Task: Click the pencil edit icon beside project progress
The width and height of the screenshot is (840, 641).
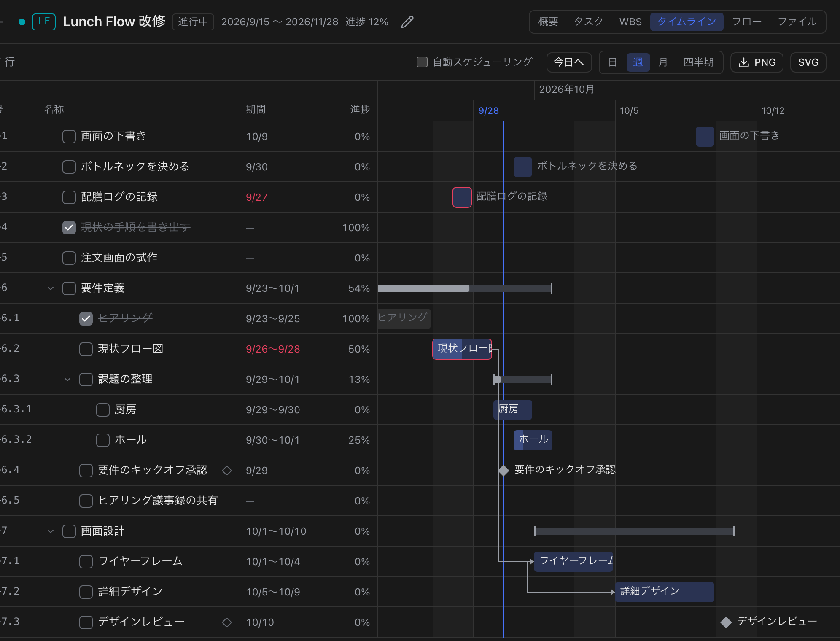Action: point(407,22)
